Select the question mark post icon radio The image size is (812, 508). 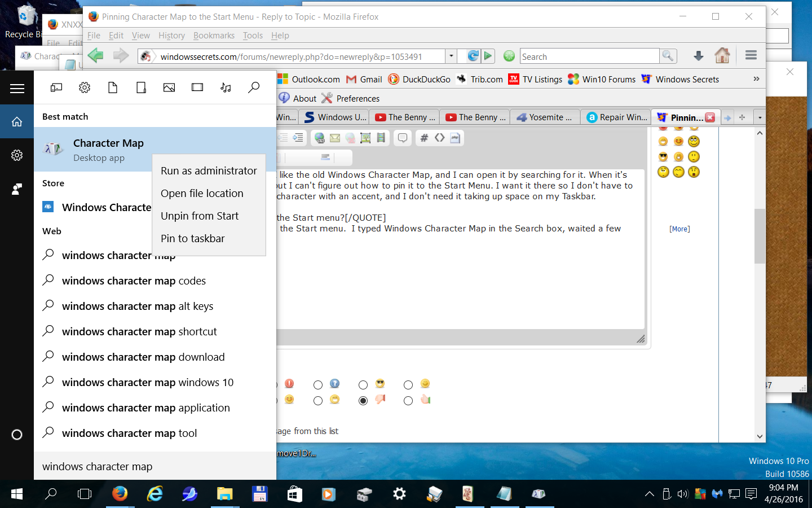point(318,385)
